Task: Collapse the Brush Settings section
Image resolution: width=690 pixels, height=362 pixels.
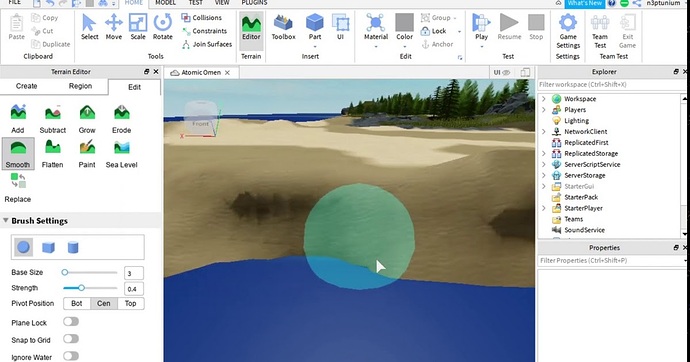Action: pos(6,220)
